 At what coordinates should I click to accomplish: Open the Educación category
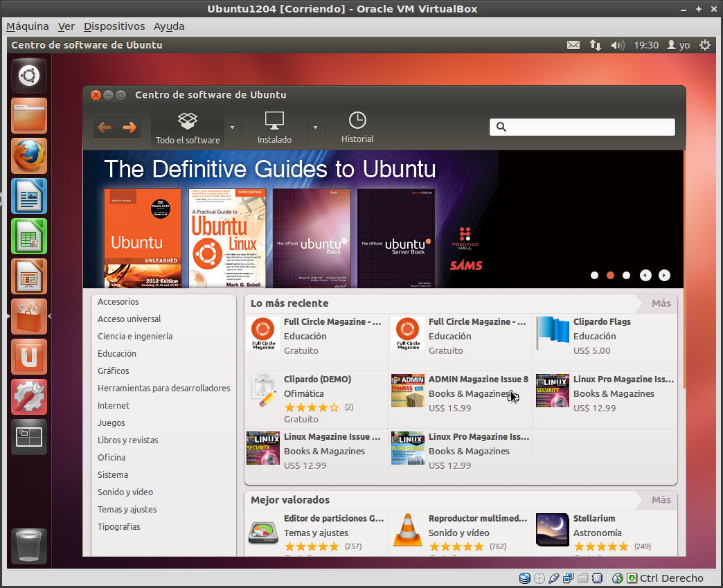(117, 353)
